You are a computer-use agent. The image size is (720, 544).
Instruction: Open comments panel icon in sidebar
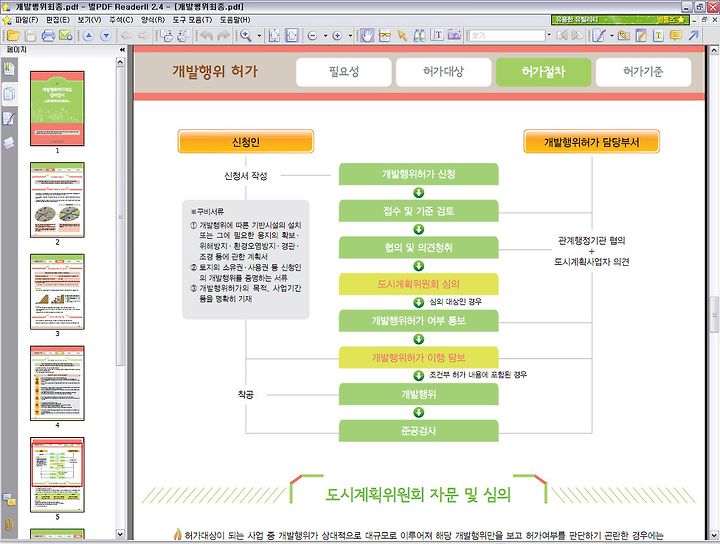[9, 499]
